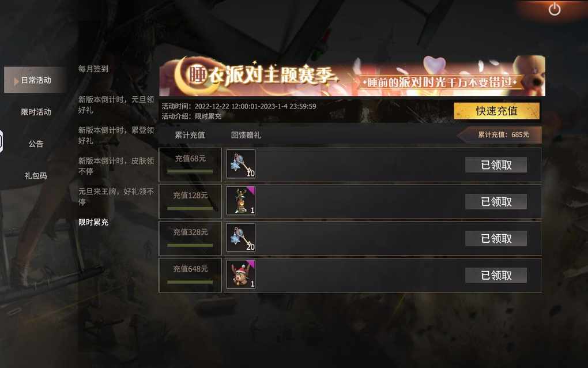Screen dimensions: 588x368
Task: Click the 充值328元 progress bar
Action: (190, 245)
